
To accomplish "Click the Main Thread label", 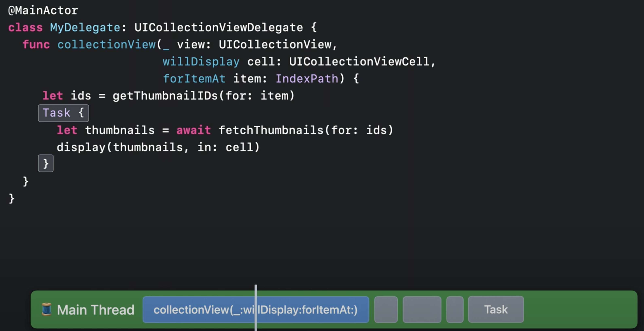I will pos(95,310).
